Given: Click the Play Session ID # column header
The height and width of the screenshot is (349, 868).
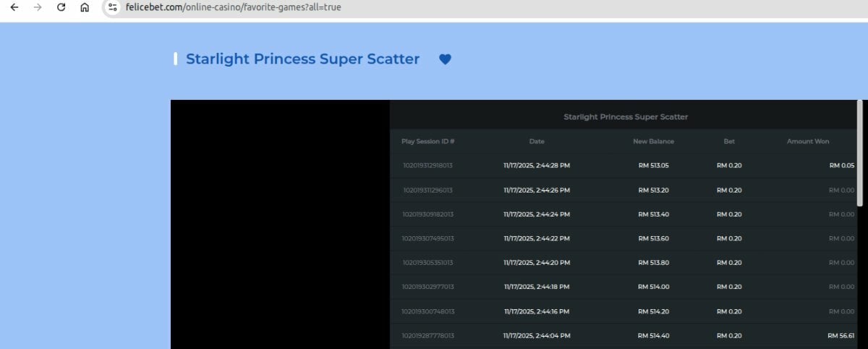Looking at the screenshot, I should [427, 141].
